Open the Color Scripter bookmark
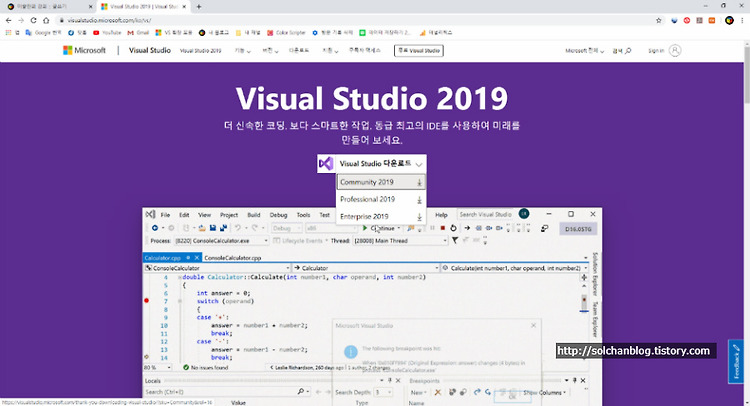Screen dimensions: 750x406 286,33
